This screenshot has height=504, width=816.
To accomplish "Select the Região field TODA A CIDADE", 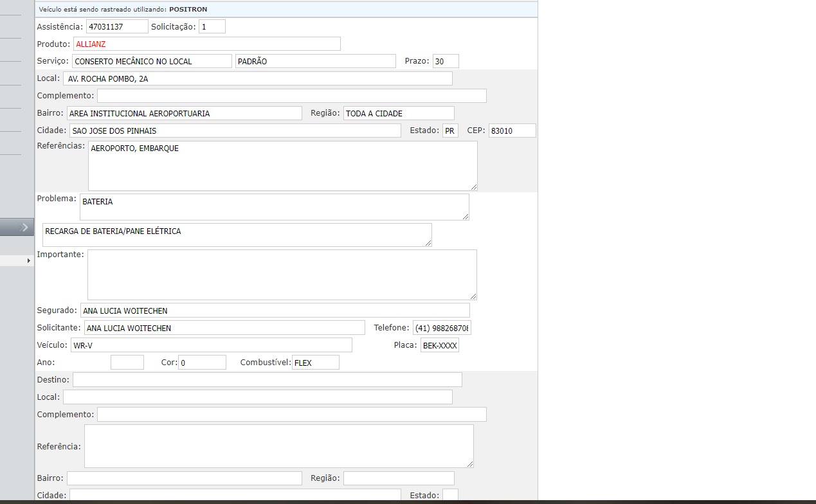I will point(399,113).
